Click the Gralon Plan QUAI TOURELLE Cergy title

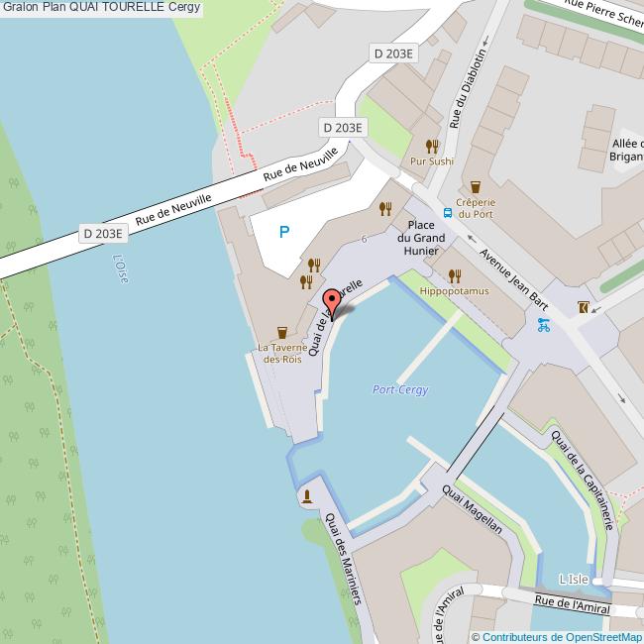coord(101,7)
